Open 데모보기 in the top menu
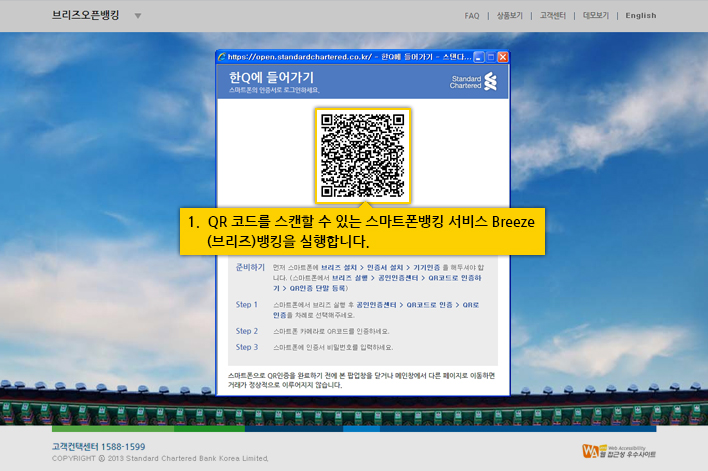The width and height of the screenshot is (708, 471). coord(596,16)
